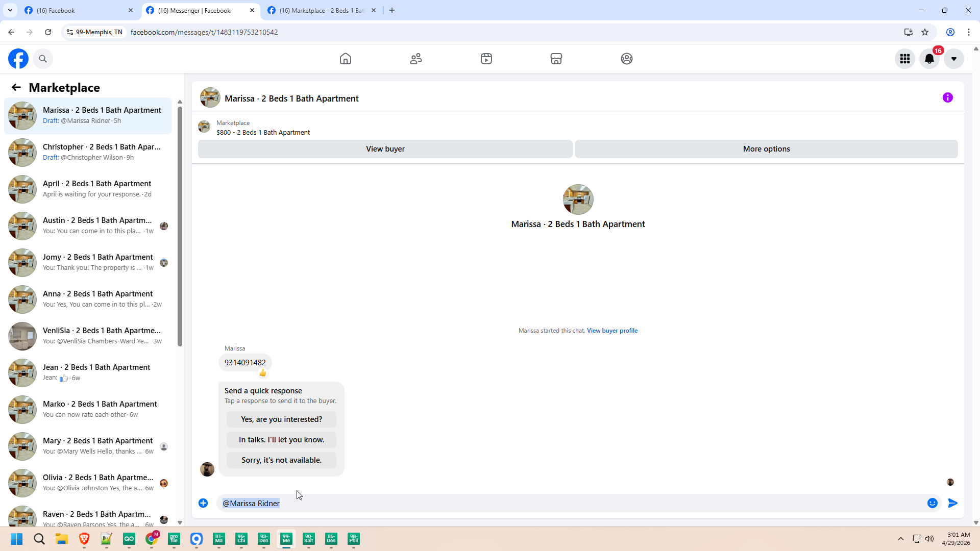Open the Facebook Home icon
Image resolution: width=980 pixels, height=551 pixels.
click(x=346, y=59)
